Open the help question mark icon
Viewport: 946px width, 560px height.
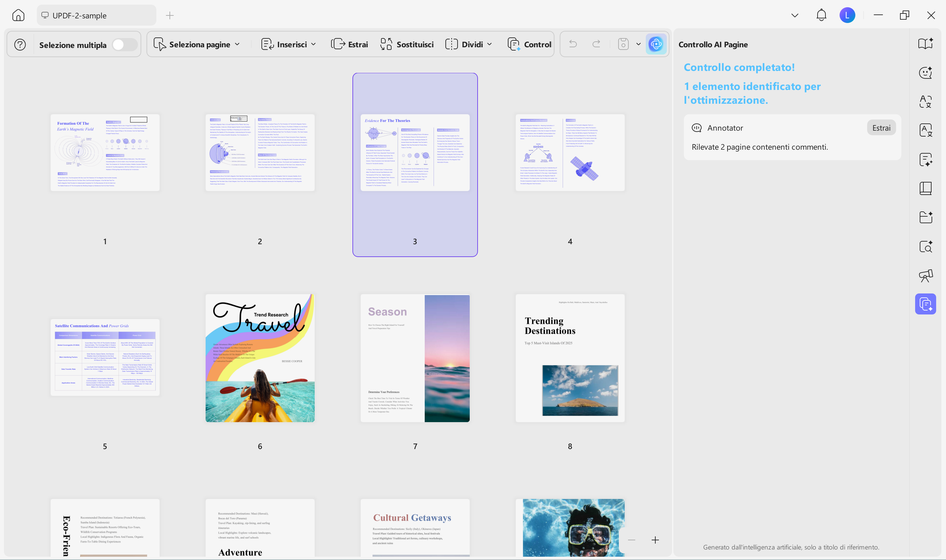(20, 45)
